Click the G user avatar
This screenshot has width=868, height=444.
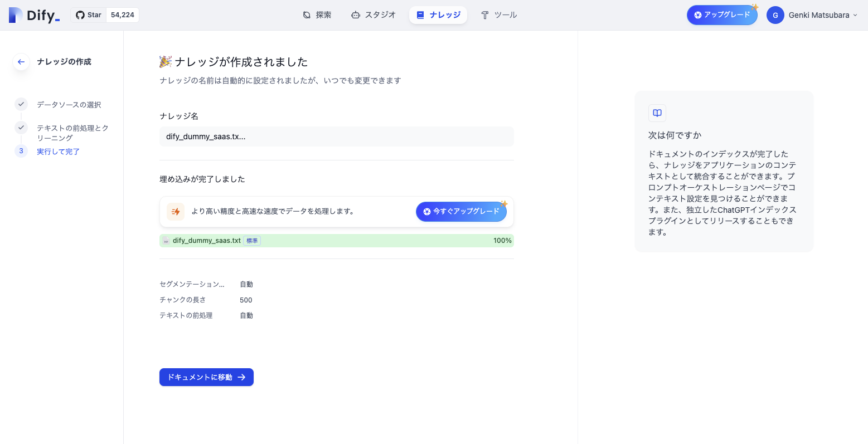[x=775, y=15]
